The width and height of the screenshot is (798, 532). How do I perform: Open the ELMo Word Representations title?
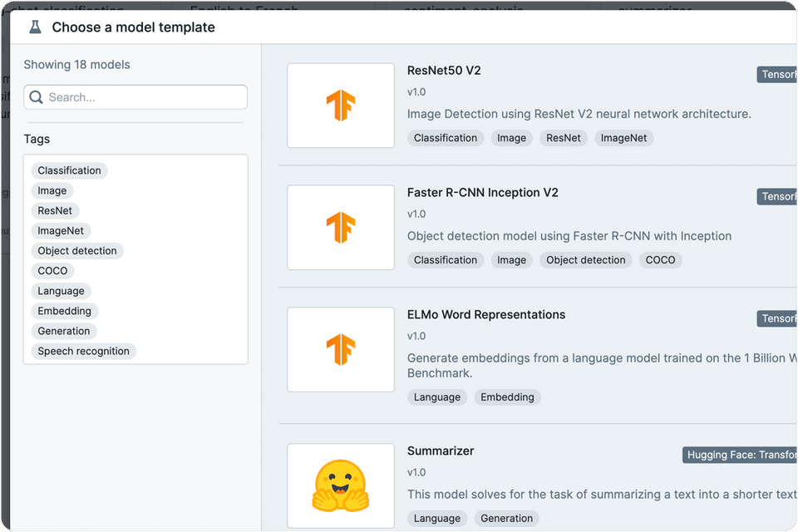(486, 314)
